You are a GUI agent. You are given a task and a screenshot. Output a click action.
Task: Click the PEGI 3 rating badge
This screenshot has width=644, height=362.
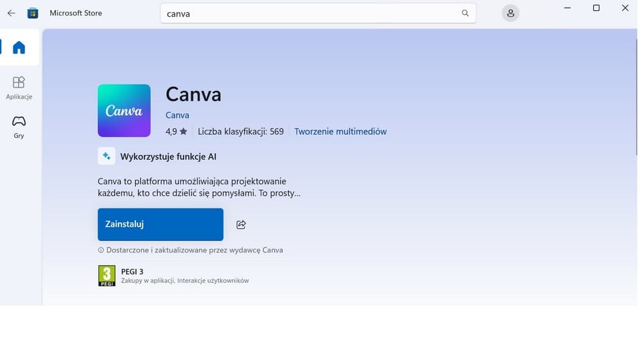107,275
